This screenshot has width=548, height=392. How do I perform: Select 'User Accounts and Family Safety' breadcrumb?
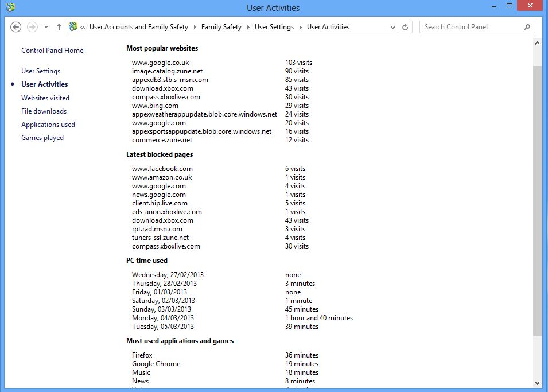pyautogui.click(x=139, y=27)
